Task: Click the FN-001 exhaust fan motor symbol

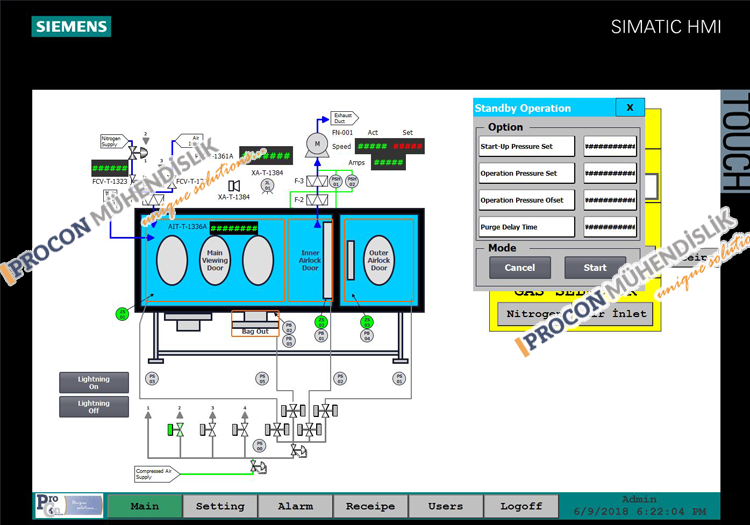Action: 317,145
